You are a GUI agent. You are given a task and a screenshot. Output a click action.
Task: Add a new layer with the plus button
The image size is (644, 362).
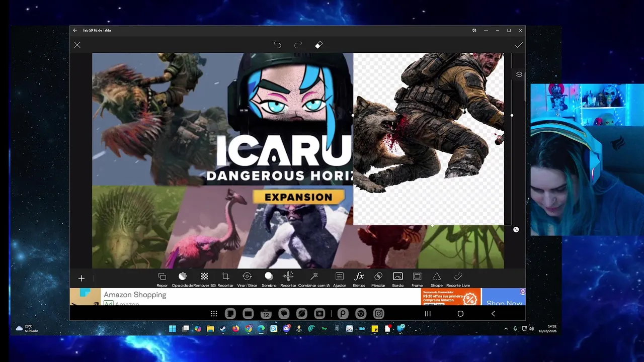[x=81, y=278]
